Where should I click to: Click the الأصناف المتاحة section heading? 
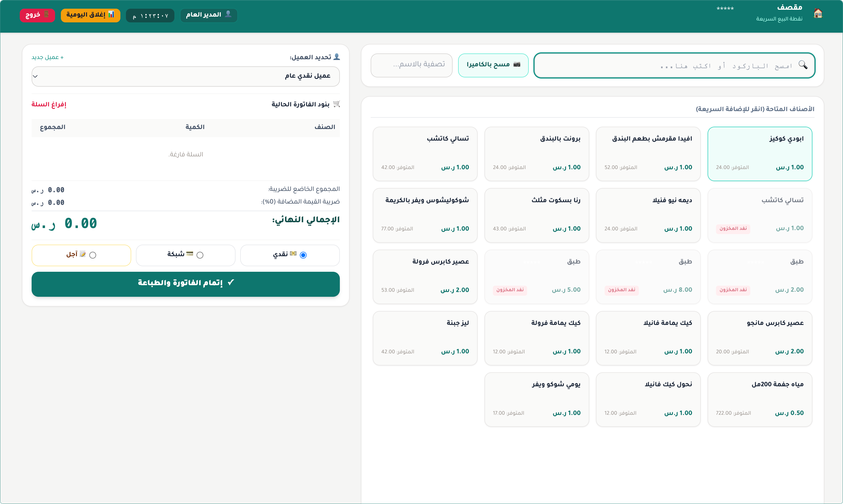click(755, 109)
